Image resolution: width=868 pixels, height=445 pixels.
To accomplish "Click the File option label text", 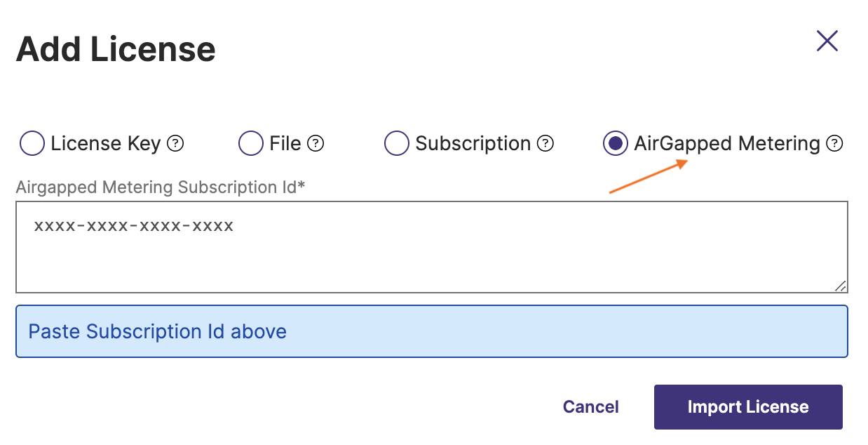I will pyautogui.click(x=285, y=144).
